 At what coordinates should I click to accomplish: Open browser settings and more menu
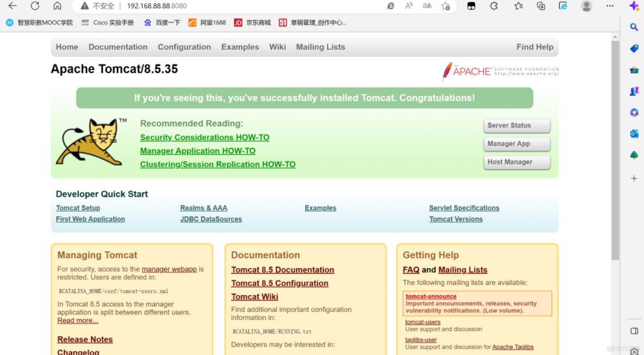click(x=610, y=6)
